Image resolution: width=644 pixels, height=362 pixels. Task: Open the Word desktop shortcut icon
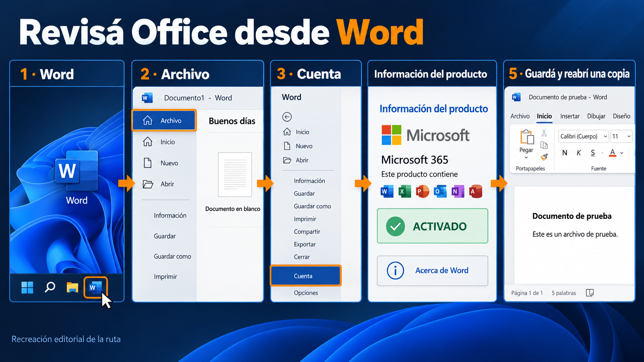coord(77,171)
